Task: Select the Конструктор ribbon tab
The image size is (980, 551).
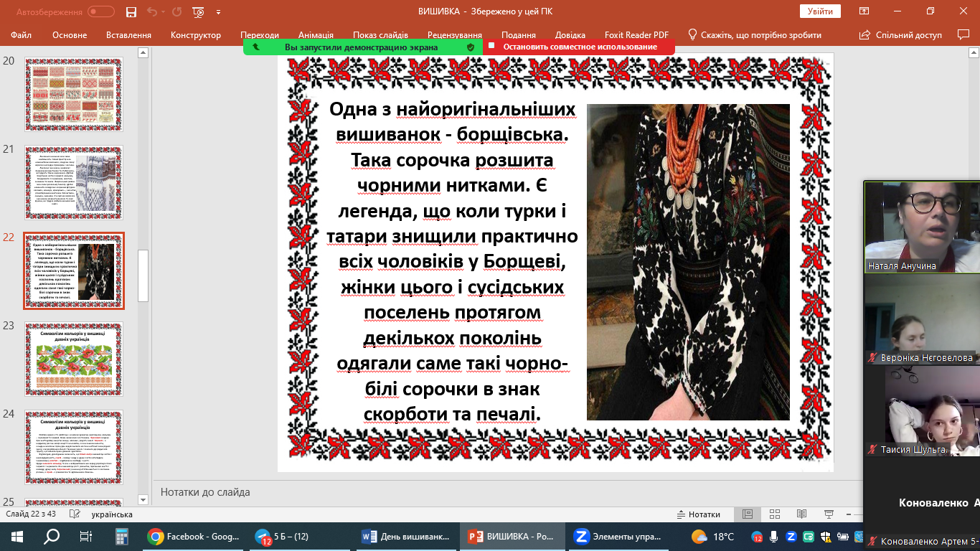Action: coord(196,35)
